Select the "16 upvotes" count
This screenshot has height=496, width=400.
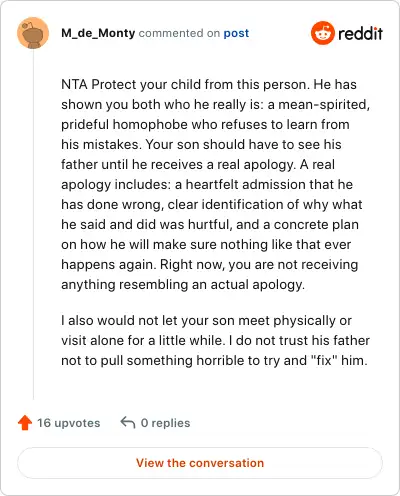coord(69,423)
